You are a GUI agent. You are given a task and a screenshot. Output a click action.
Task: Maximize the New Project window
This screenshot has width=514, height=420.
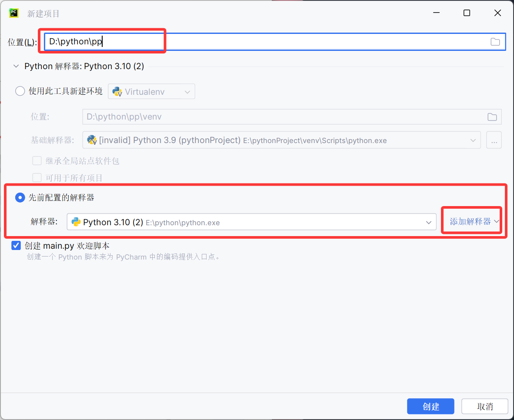point(467,13)
